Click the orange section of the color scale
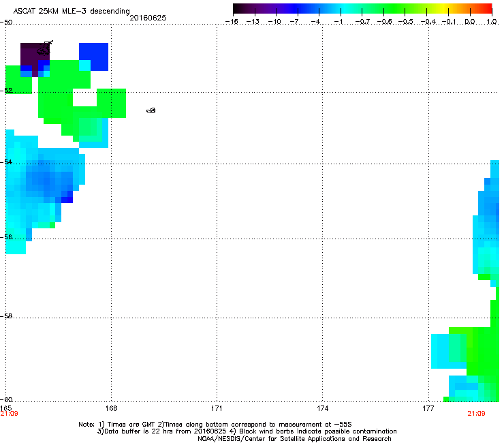Image resolution: width=504 pixels, height=443 pixels. pyautogui.click(x=464, y=8)
